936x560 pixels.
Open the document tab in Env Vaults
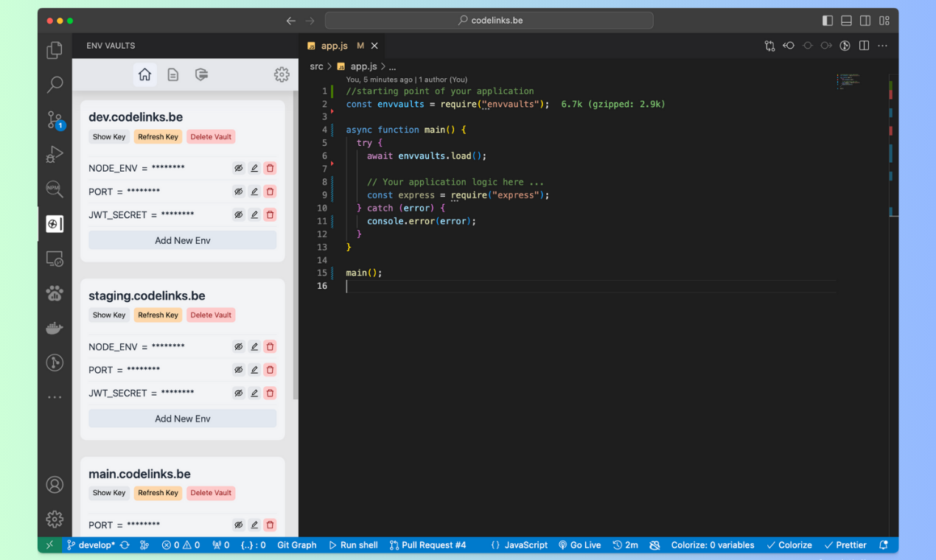[173, 74]
